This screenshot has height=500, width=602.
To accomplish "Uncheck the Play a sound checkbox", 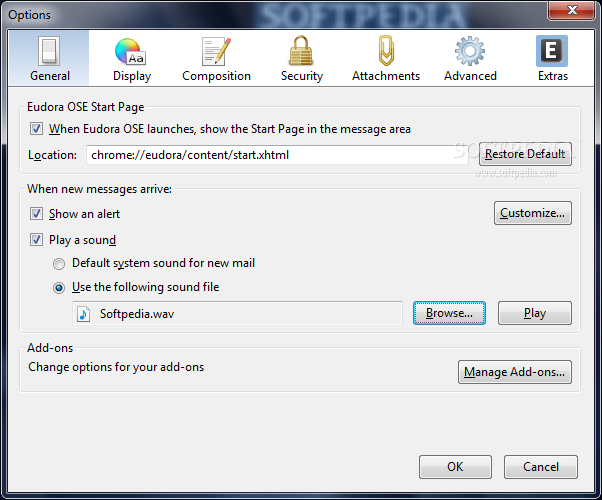I will (x=36, y=240).
